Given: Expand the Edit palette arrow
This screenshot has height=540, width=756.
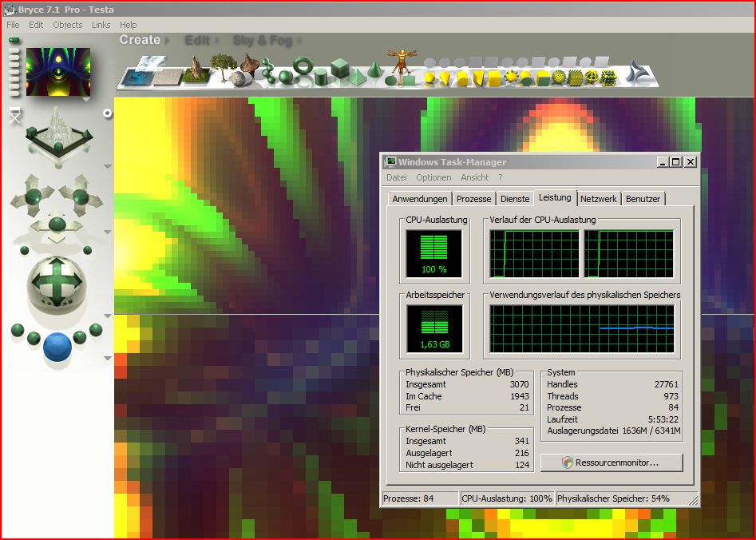Looking at the screenshot, I should pos(217,41).
